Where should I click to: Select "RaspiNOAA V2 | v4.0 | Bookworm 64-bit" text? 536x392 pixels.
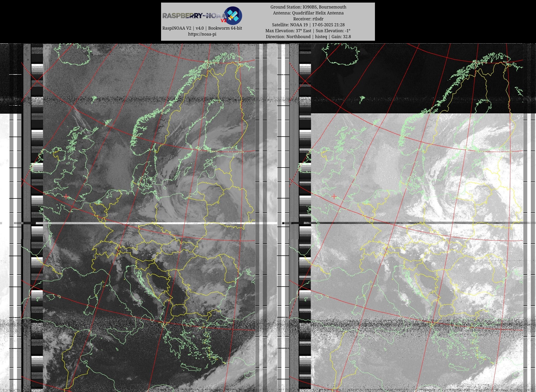pos(202,28)
